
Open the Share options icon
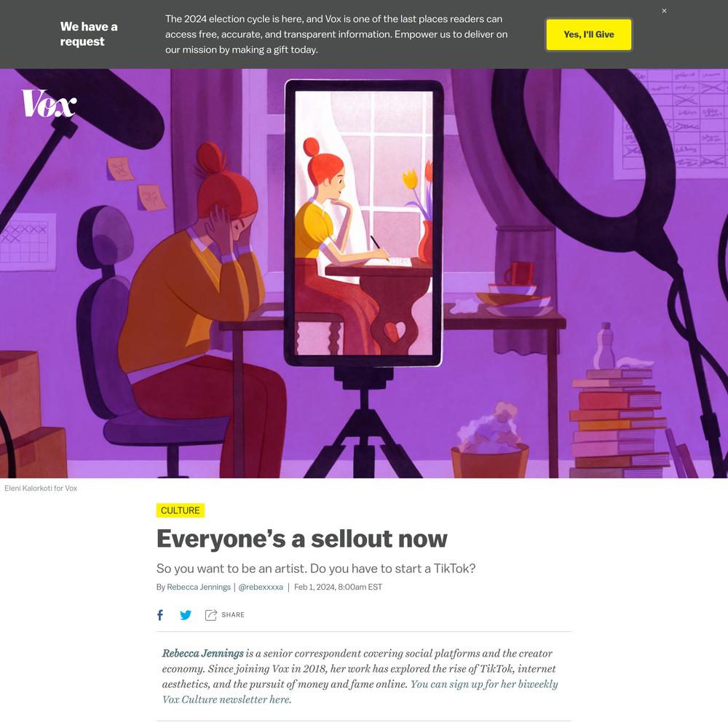click(x=211, y=614)
